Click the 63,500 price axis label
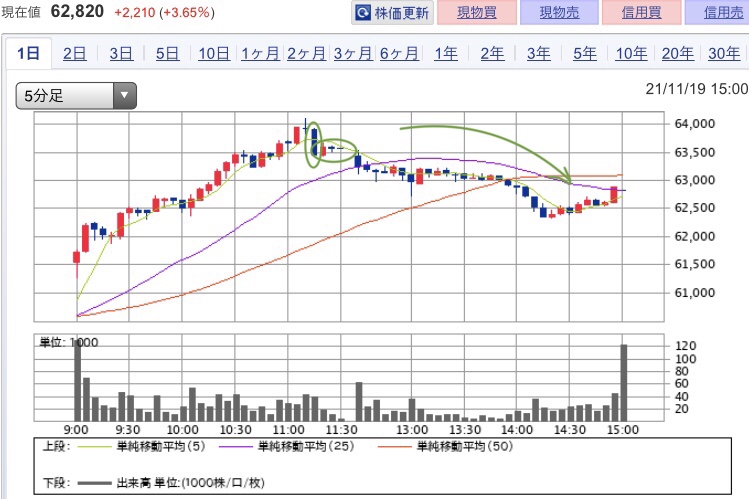 click(x=695, y=152)
